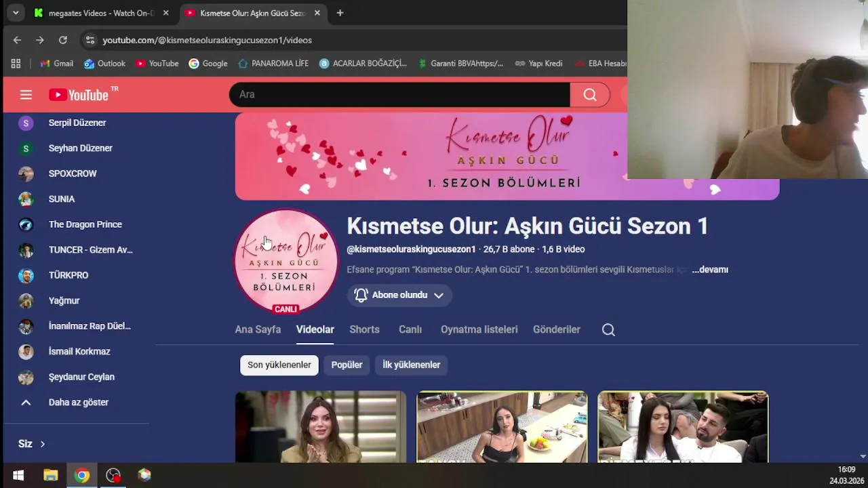The width and height of the screenshot is (868, 488).
Task: Select the Videolar tab
Action: click(315, 329)
